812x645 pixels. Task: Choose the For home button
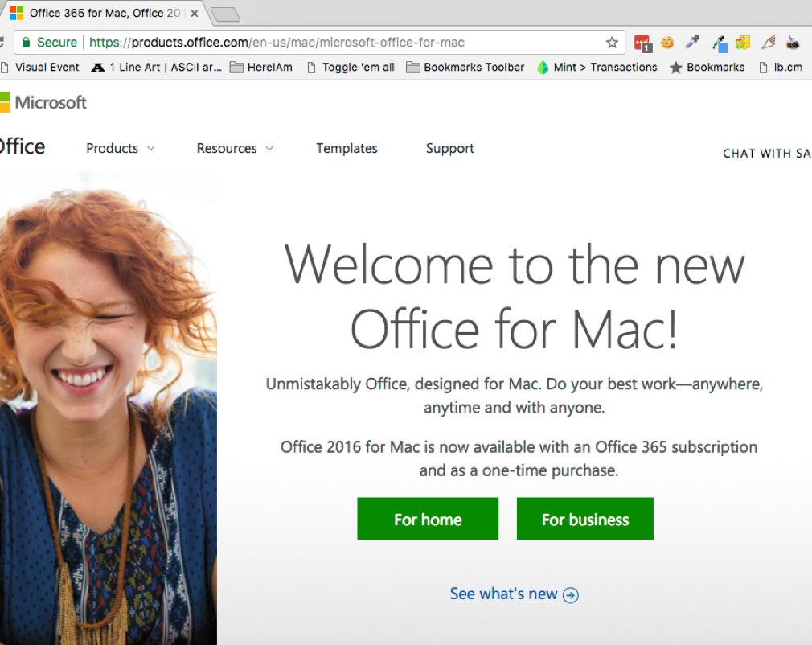(428, 519)
